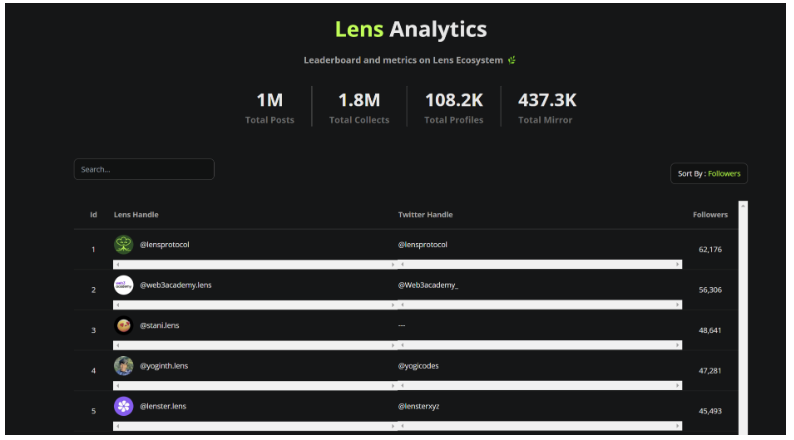Click the 108.2K Total Profiles statistic

pos(454,108)
